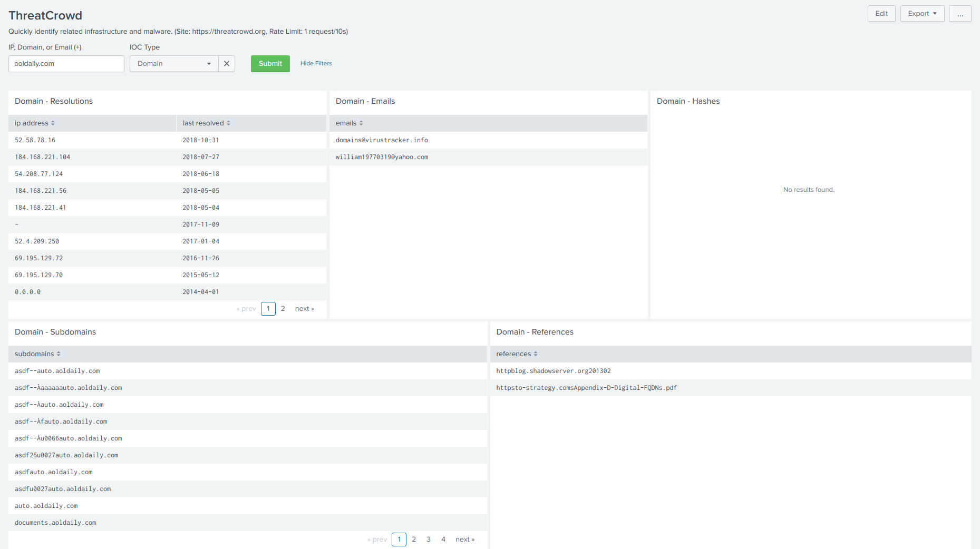The image size is (980, 549).
Task: Select page 1 in Subdomains pagination
Action: (399, 540)
